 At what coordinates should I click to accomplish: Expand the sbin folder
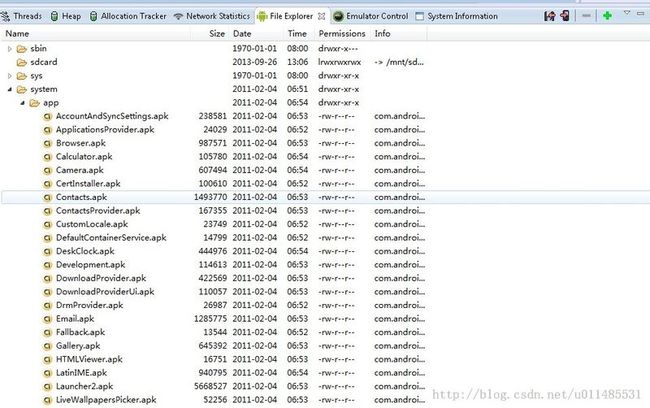pos(10,49)
